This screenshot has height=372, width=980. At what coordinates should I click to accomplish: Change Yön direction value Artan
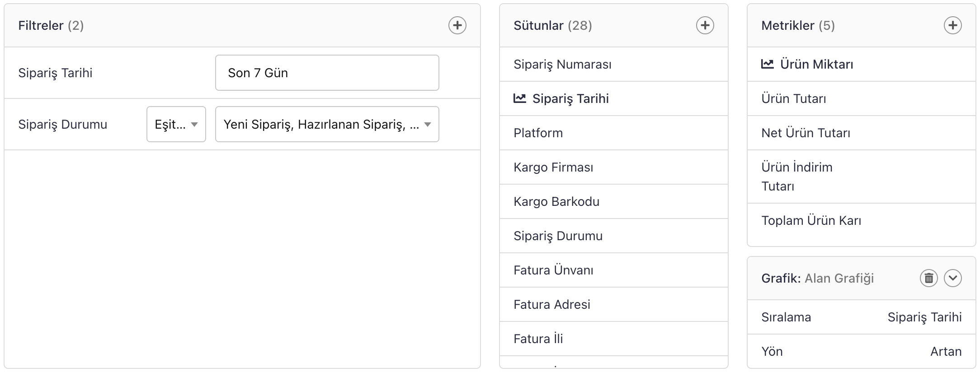tap(946, 351)
